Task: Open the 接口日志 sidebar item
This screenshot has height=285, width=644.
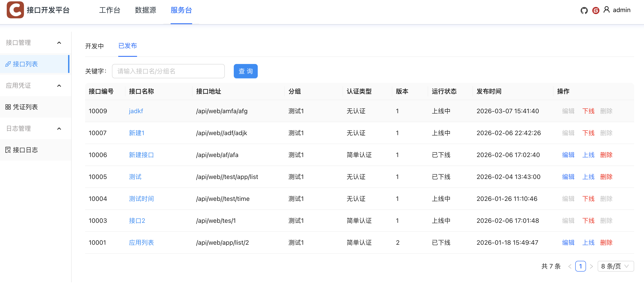Action: point(36,150)
